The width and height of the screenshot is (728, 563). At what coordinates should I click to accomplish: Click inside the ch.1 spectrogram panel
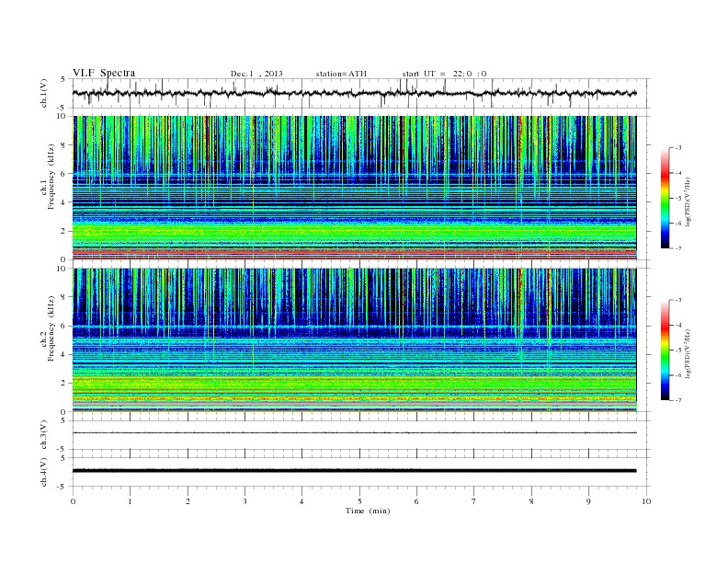click(x=354, y=188)
